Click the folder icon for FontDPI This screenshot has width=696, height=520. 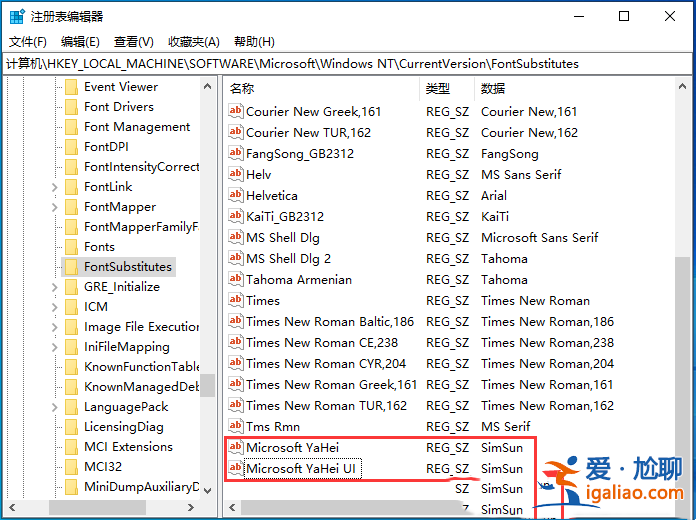tap(71, 147)
